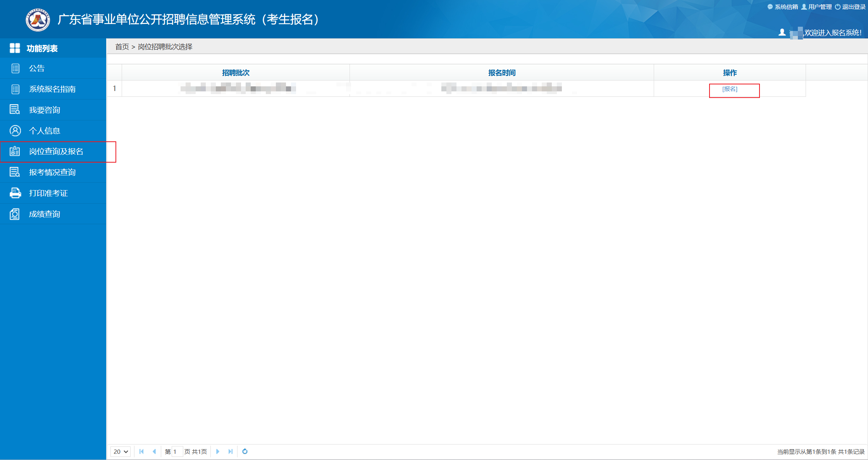This screenshot has height=460, width=868.
Task: Open 我要咨询 from the sidebar
Action: pos(45,110)
